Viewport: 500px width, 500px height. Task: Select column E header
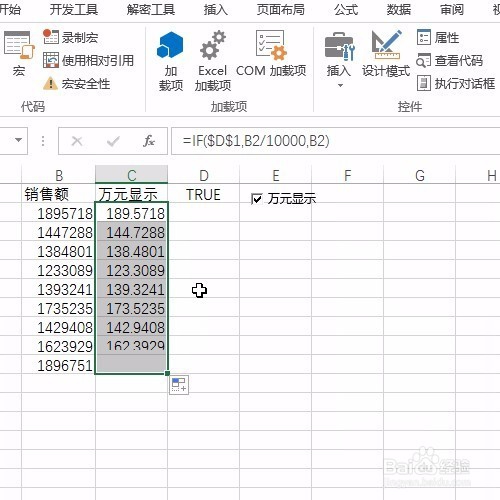tap(276, 175)
